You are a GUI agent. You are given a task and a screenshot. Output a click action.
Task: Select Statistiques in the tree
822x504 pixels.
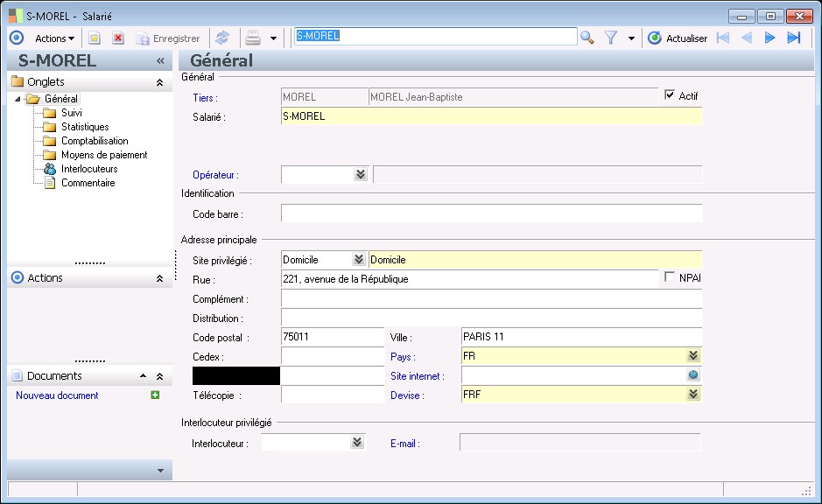point(85,127)
